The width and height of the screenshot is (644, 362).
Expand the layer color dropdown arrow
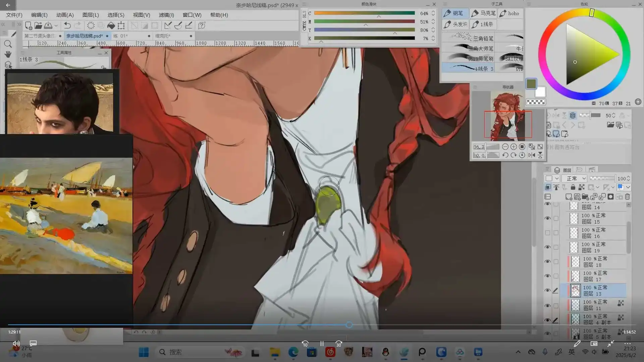click(628, 187)
